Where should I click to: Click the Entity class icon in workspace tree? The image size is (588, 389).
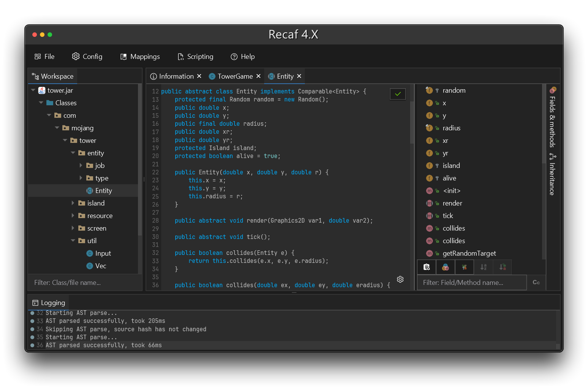point(90,191)
